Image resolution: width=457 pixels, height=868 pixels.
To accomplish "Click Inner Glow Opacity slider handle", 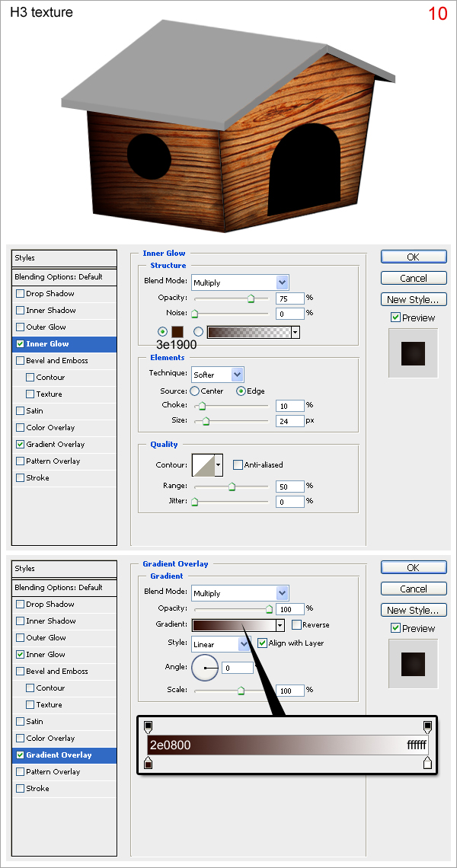I will tap(251, 299).
